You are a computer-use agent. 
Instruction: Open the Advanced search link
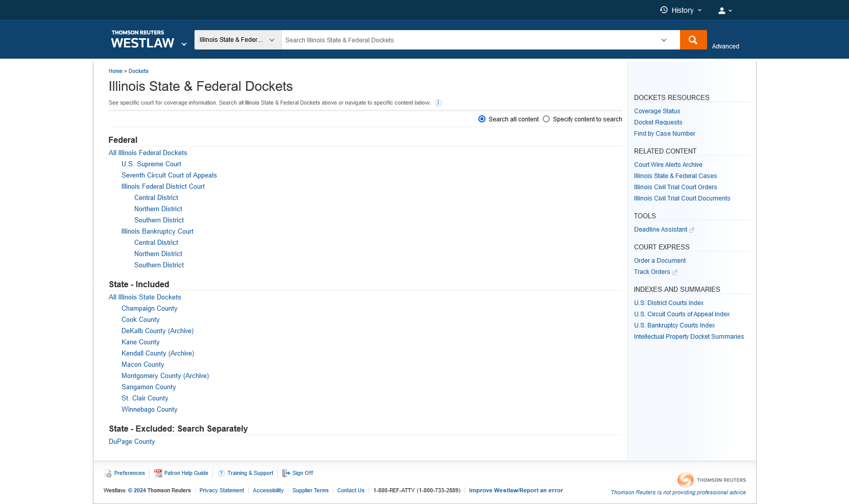pos(725,46)
